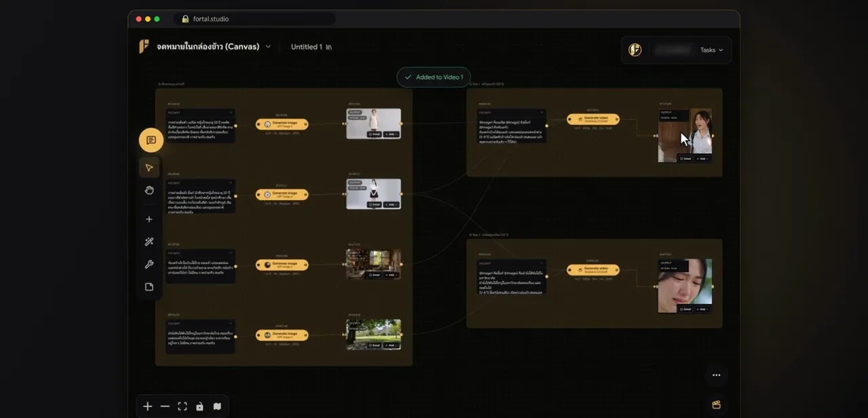Open the three-dots more options button
The height and width of the screenshot is (418, 868).
[x=716, y=375]
